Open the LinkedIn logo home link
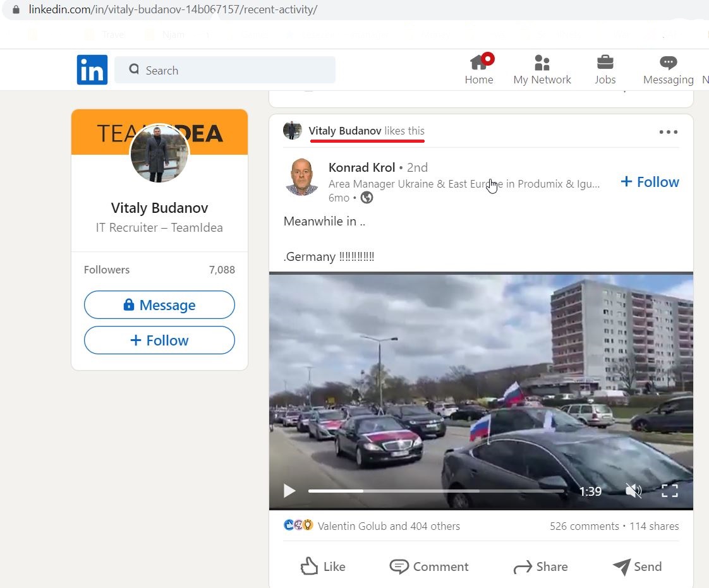Screen dimensions: 709x588 (x=92, y=69)
